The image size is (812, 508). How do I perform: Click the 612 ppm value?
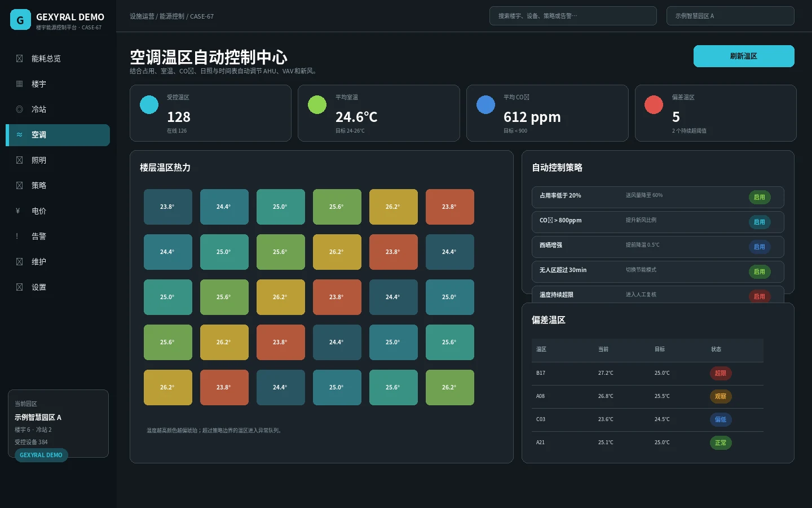(x=532, y=117)
